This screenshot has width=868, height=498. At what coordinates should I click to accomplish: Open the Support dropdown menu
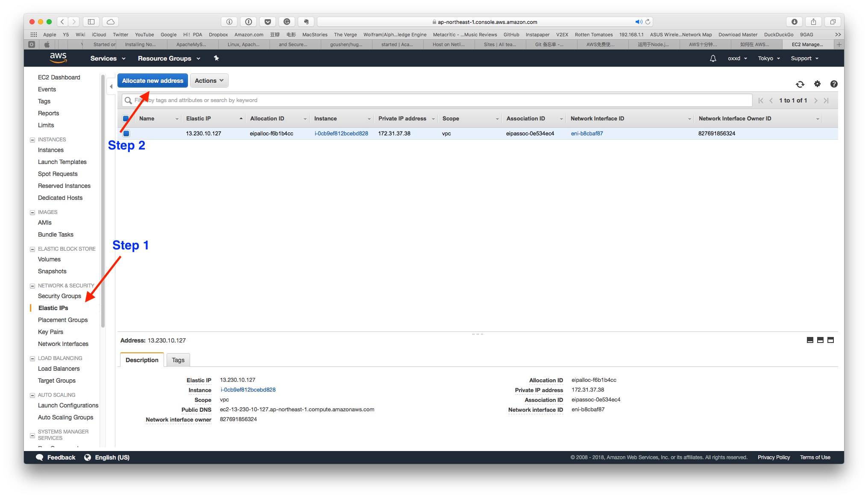tap(804, 59)
